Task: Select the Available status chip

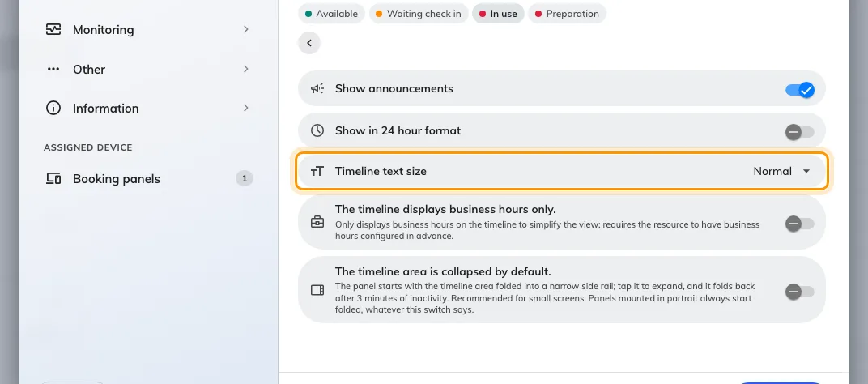Action: coord(331,14)
